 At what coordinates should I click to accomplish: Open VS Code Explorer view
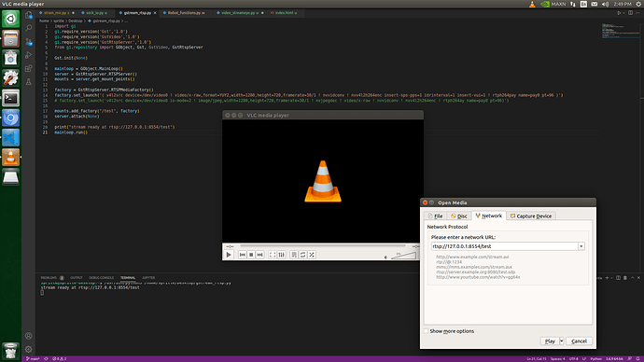click(28, 15)
